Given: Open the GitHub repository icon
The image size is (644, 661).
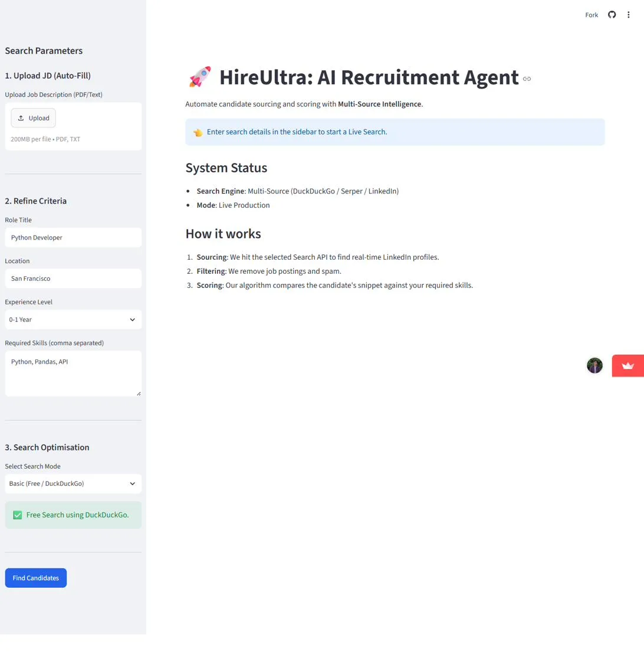Looking at the screenshot, I should coord(612,15).
